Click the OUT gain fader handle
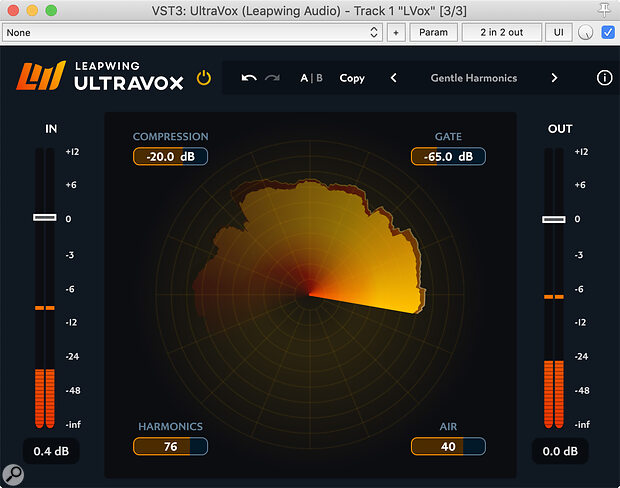This screenshot has width=620, height=488. click(554, 219)
